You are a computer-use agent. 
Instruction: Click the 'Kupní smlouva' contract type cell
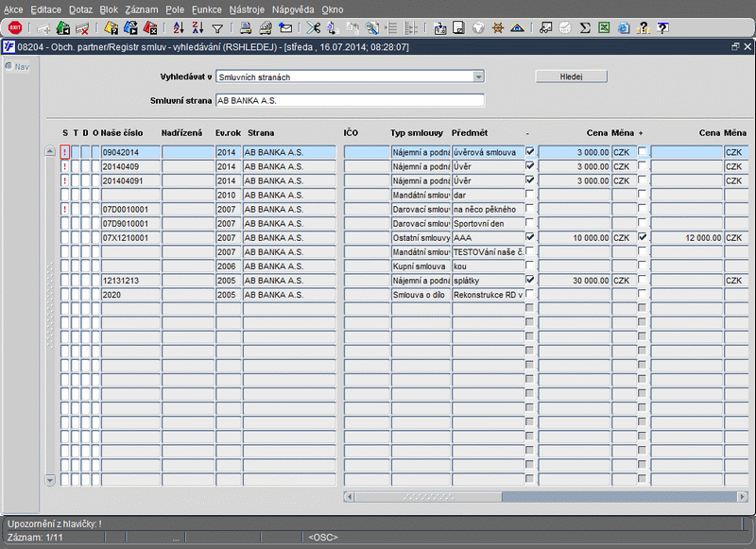click(x=421, y=266)
